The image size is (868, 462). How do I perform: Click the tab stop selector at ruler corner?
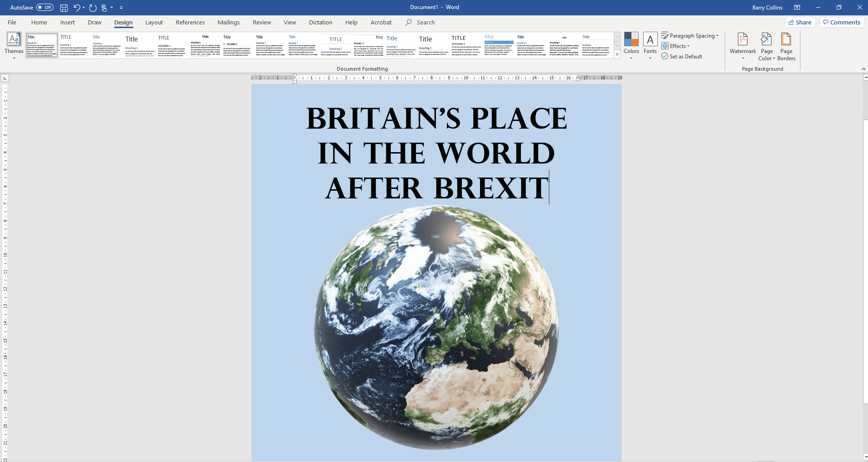pyautogui.click(x=5, y=78)
